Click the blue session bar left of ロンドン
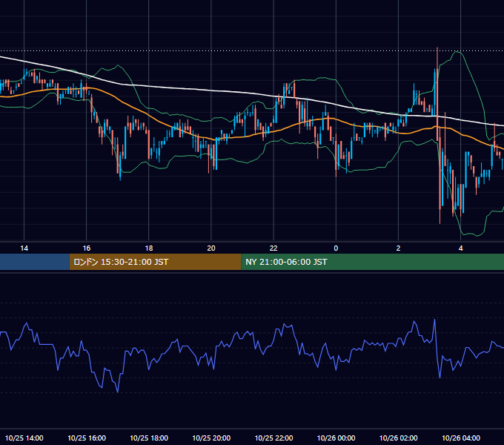Image resolution: width=504 pixels, height=445 pixels. click(35, 262)
